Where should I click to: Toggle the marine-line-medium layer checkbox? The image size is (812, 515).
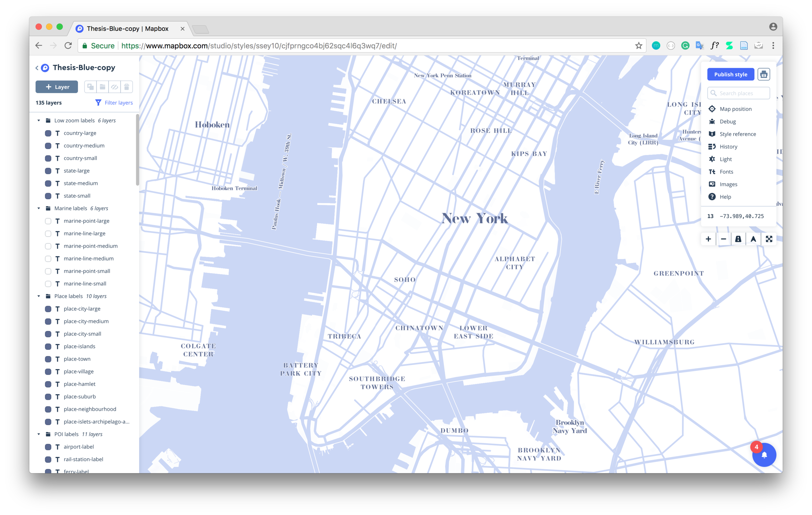coord(48,259)
